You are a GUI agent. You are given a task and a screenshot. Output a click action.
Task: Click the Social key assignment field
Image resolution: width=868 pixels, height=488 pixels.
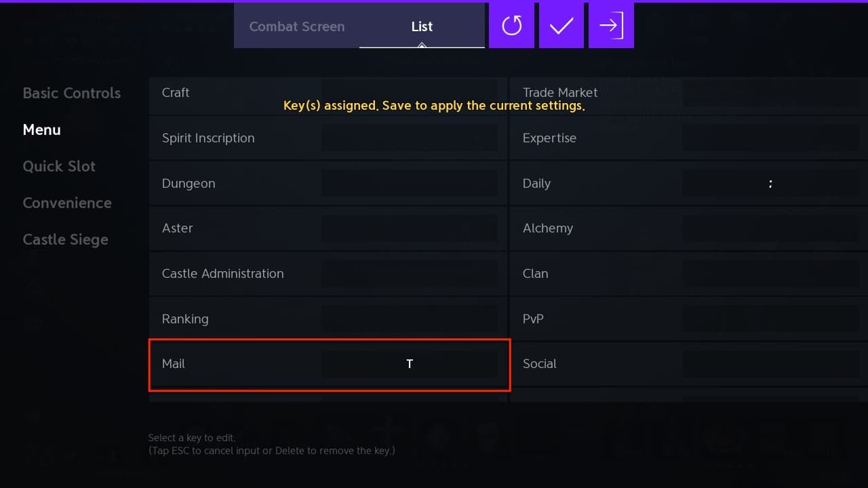(771, 364)
